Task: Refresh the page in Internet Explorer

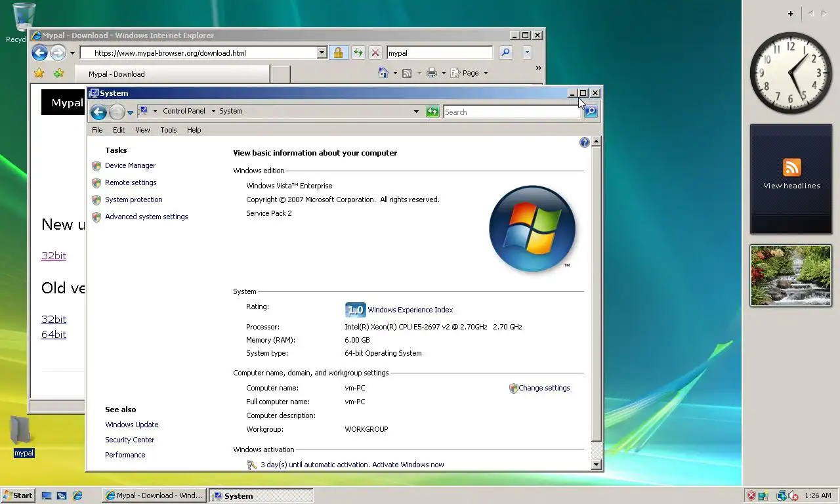Action: [358, 52]
